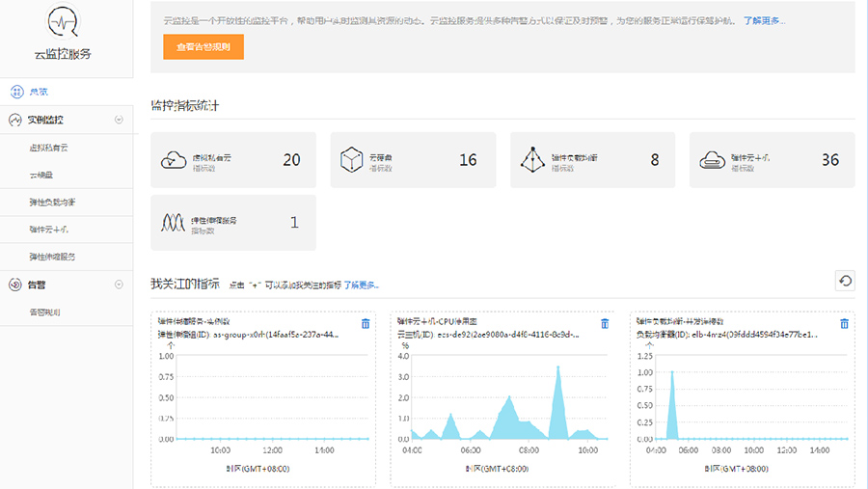The height and width of the screenshot is (489, 868).
Task: Click the 虚拟私有云 cloud icon card
Action: pos(233,160)
